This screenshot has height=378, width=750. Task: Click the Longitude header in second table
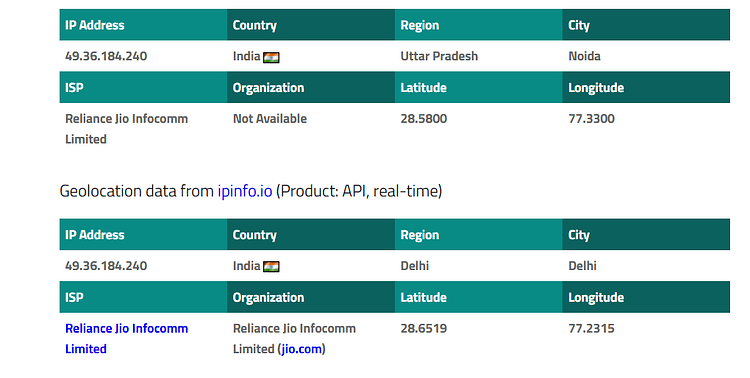[x=646, y=297]
